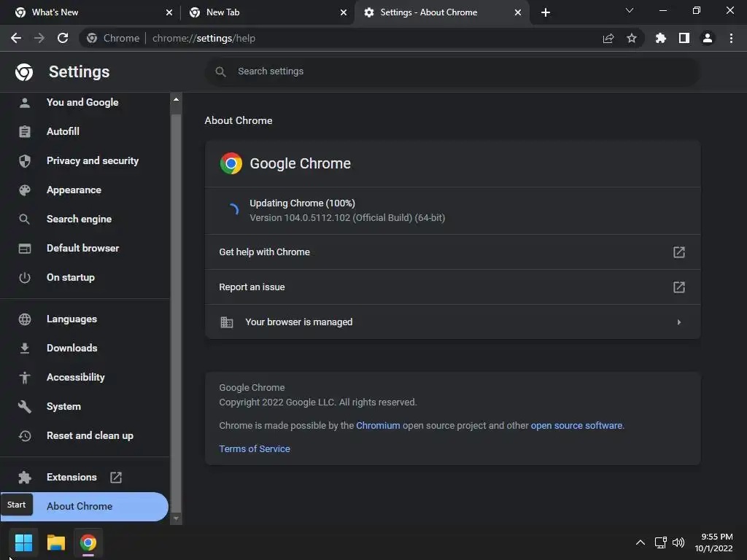
Task: Go to Privacy and security
Action: point(84,161)
